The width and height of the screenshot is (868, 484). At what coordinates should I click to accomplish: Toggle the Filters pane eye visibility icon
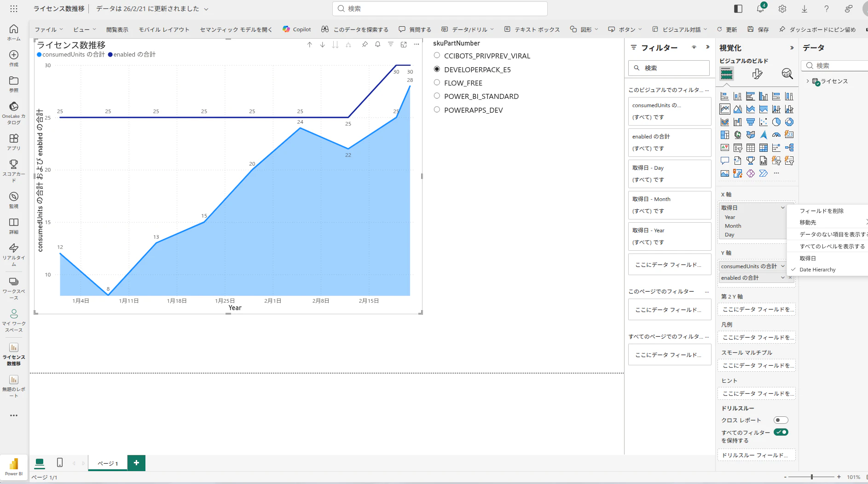pyautogui.click(x=694, y=47)
